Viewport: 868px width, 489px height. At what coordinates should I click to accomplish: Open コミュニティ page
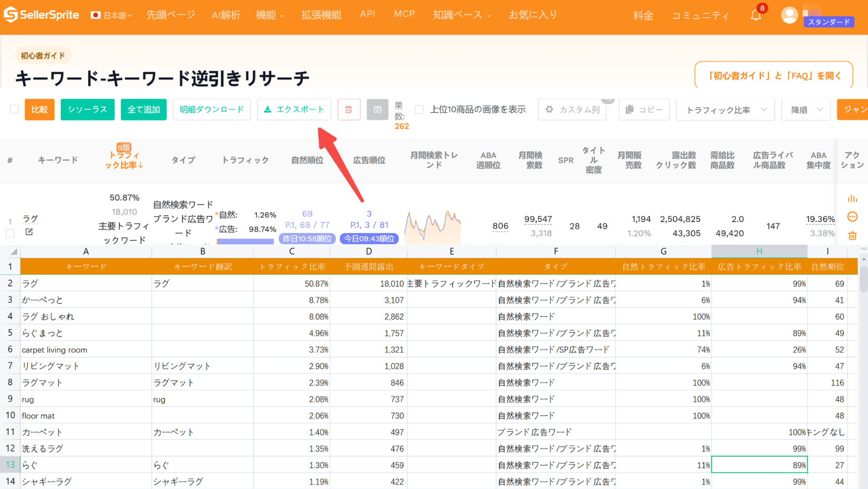(700, 16)
